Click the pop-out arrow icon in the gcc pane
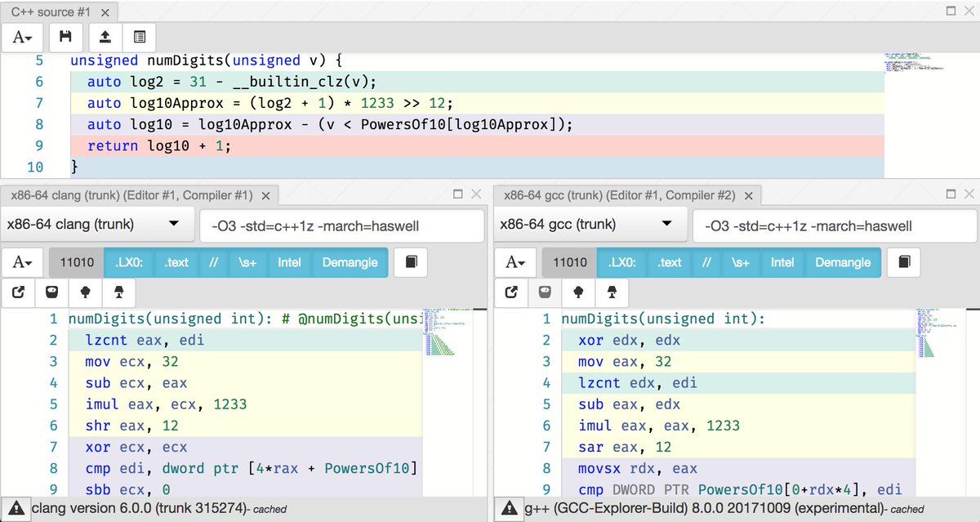 tap(511, 292)
